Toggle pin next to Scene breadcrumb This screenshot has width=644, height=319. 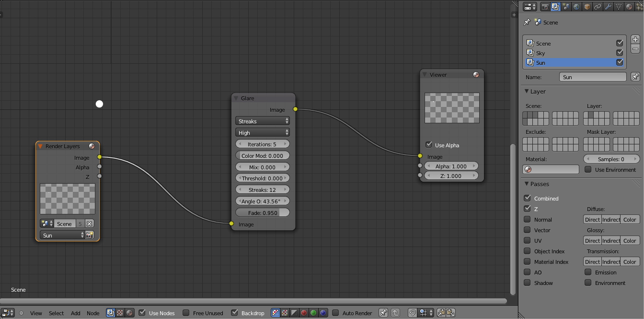pyautogui.click(x=527, y=22)
